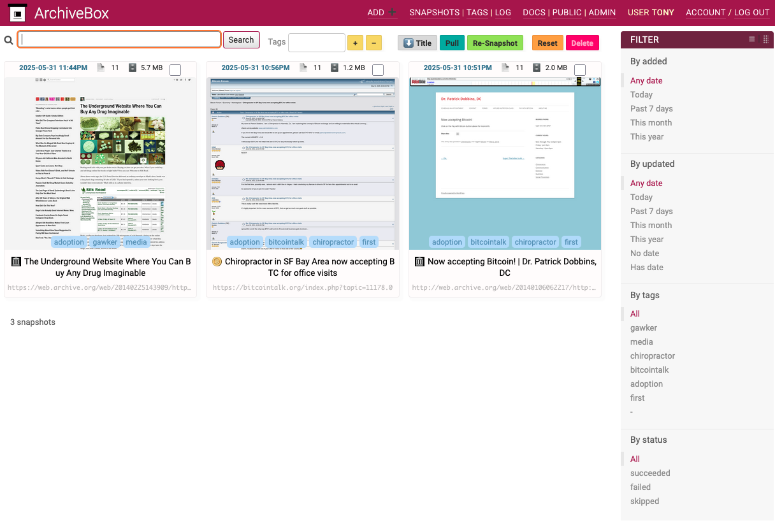775x532 pixels.
Task: Click archive icon beside Now accepting Bitcoin title
Action: [x=419, y=262]
